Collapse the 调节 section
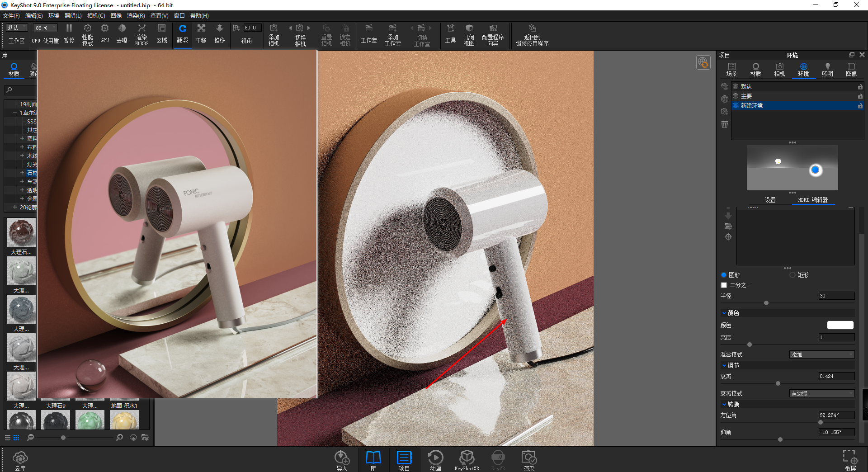 click(724, 366)
